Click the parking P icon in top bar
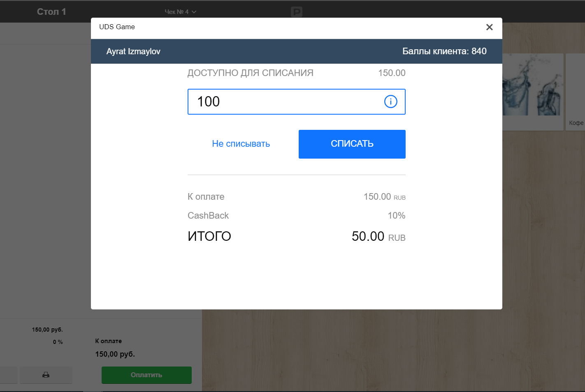Image resolution: width=585 pixels, height=392 pixels. pyautogui.click(x=296, y=12)
